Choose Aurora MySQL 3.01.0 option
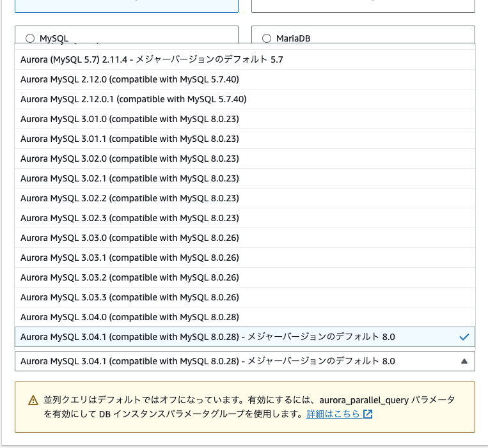488x448 pixels. pos(245,119)
